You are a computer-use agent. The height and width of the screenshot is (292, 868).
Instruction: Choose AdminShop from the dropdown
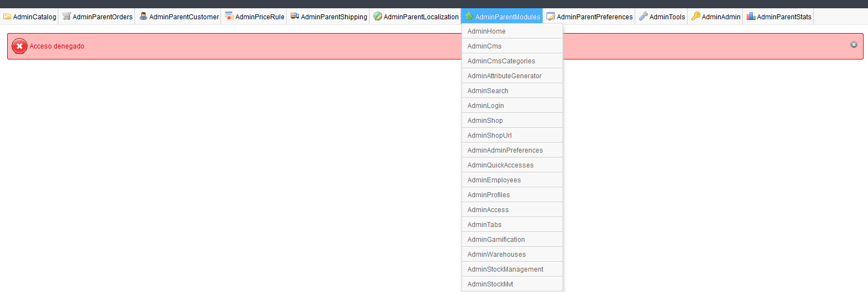pos(512,121)
